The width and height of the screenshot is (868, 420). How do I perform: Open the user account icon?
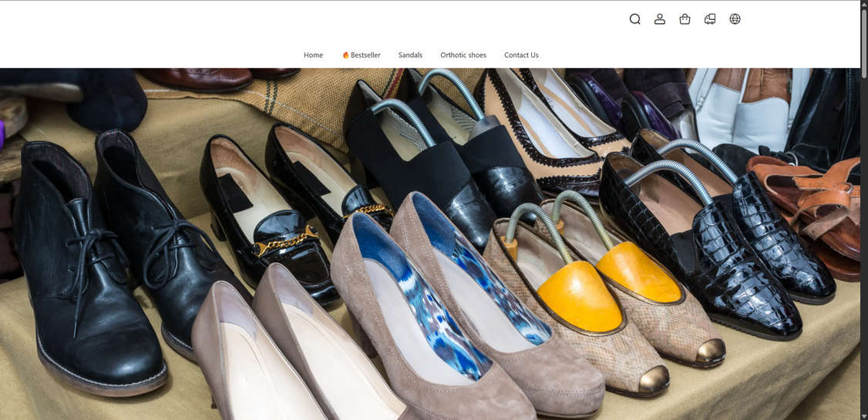click(x=660, y=19)
